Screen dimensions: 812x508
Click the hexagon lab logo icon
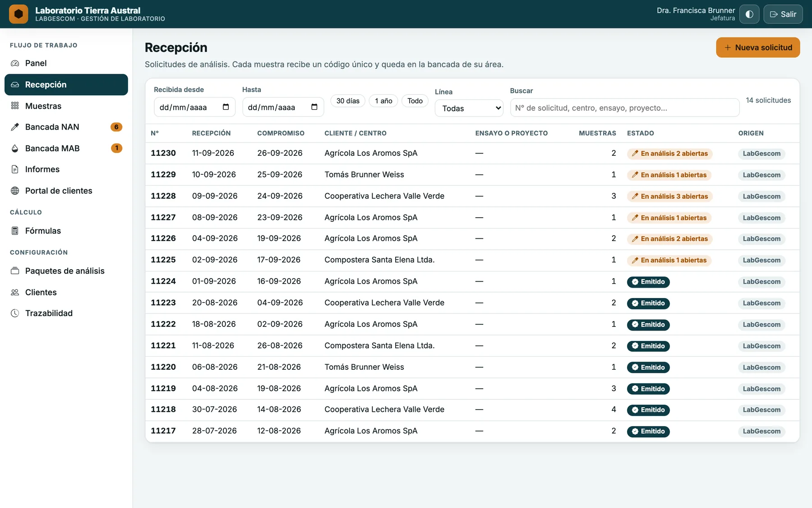(18, 14)
